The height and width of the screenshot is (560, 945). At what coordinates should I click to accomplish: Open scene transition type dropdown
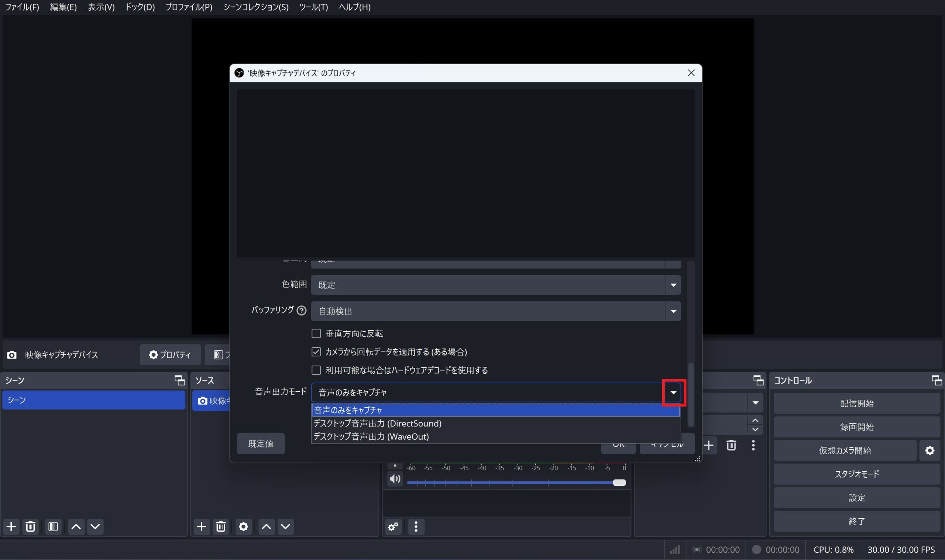[755, 402]
